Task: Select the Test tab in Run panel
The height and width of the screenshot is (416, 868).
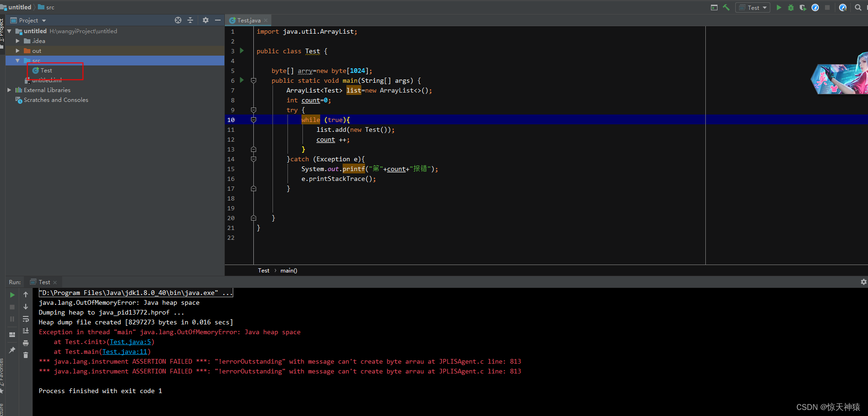Action: (x=44, y=282)
